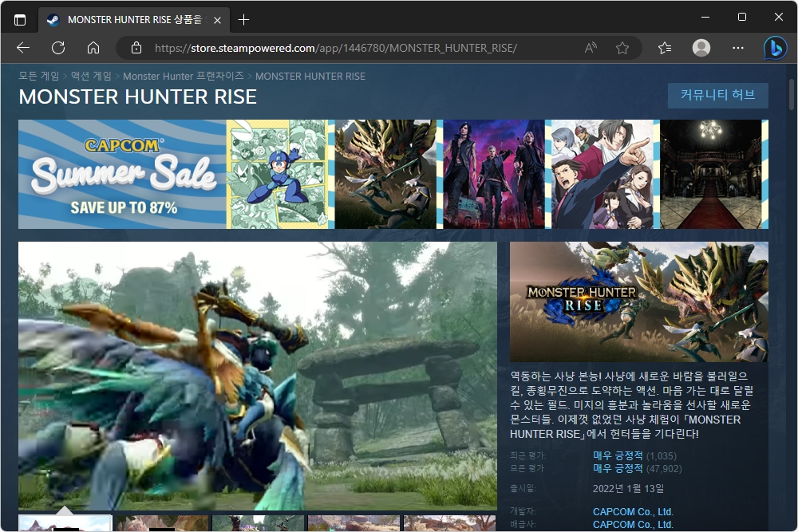Select the fifth media thumbnail

(450, 523)
